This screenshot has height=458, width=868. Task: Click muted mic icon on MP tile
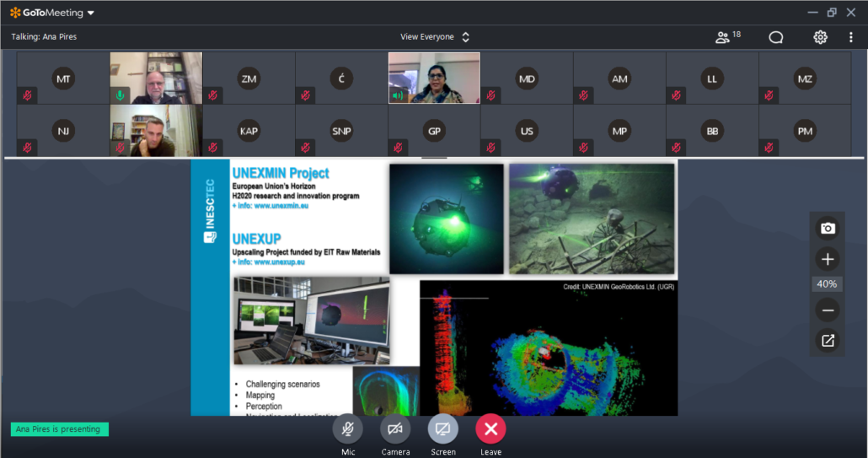click(583, 148)
